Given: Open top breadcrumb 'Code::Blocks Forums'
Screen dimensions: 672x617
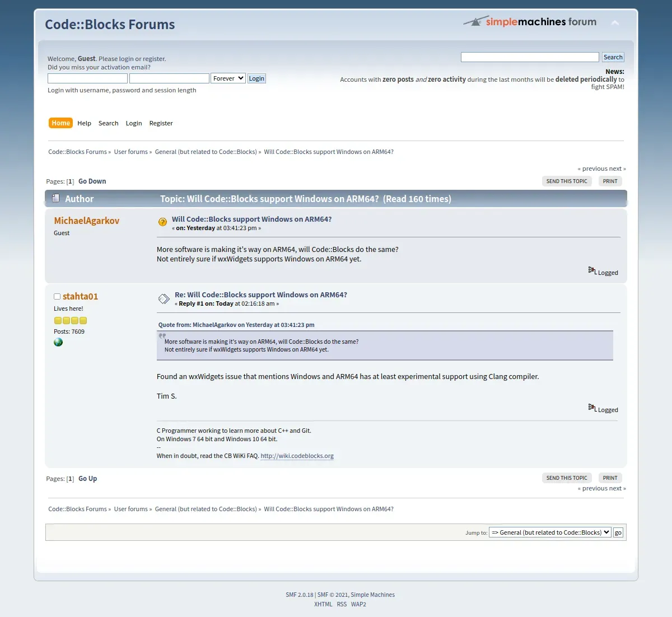Looking at the screenshot, I should click(77, 152).
